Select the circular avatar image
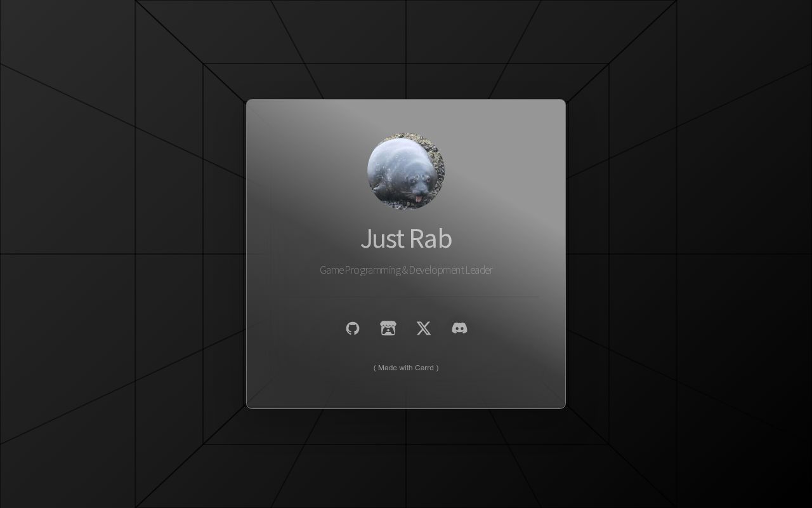Image resolution: width=812 pixels, height=508 pixels. point(406,171)
